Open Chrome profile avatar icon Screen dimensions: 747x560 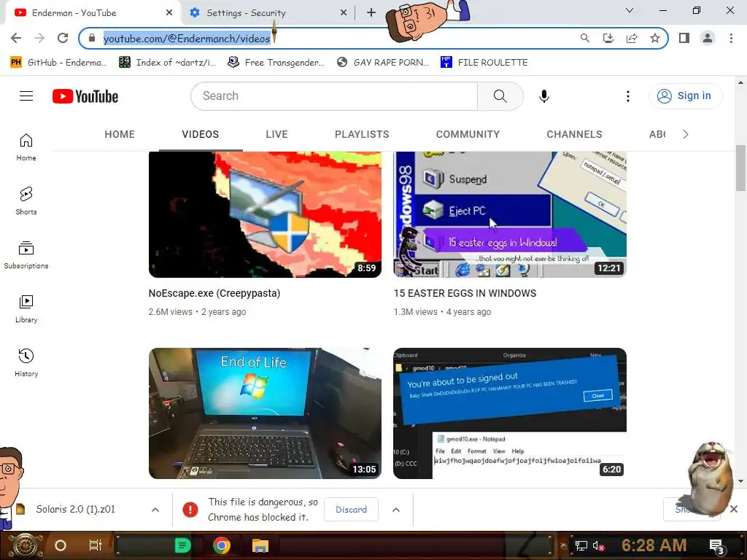(x=708, y=38)
